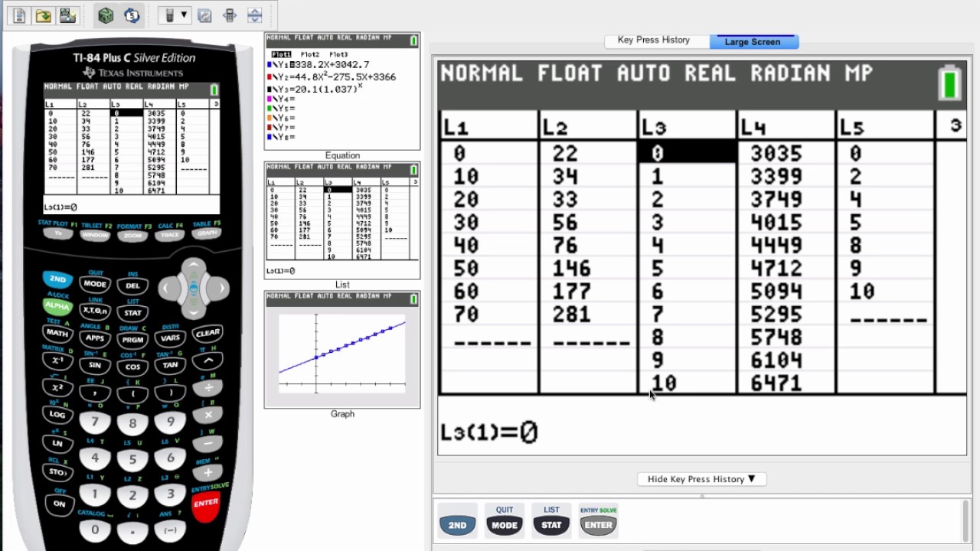Click the APPS key on calculator
The width and height of the screenshot is (980, 551).
pyautogui.click(x=95, y=337)
